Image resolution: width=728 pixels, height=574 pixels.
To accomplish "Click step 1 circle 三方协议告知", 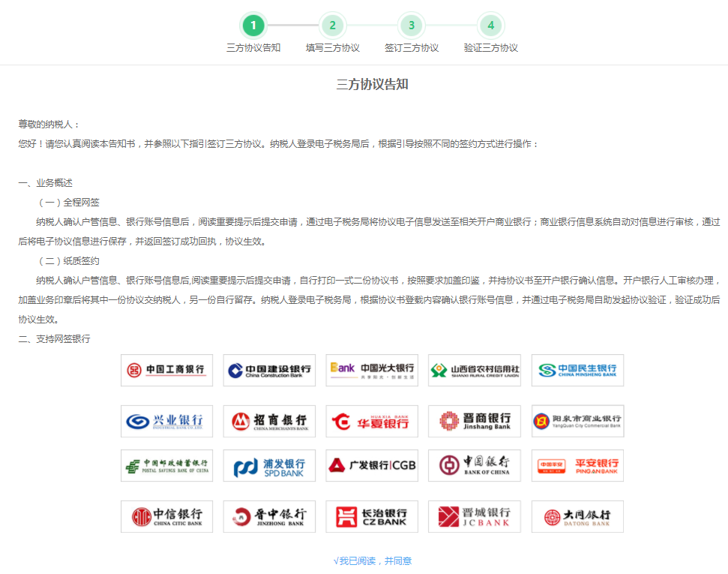I will coord(253,25).
